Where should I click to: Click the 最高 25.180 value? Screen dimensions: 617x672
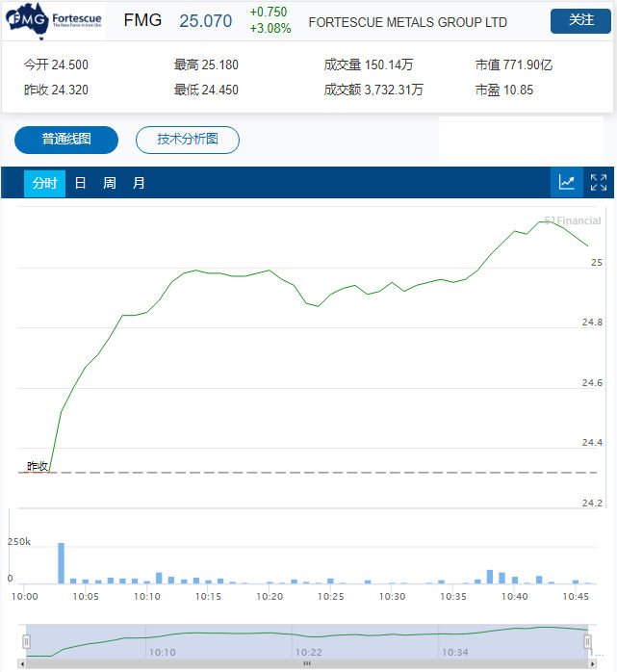(x=206, y=65)
